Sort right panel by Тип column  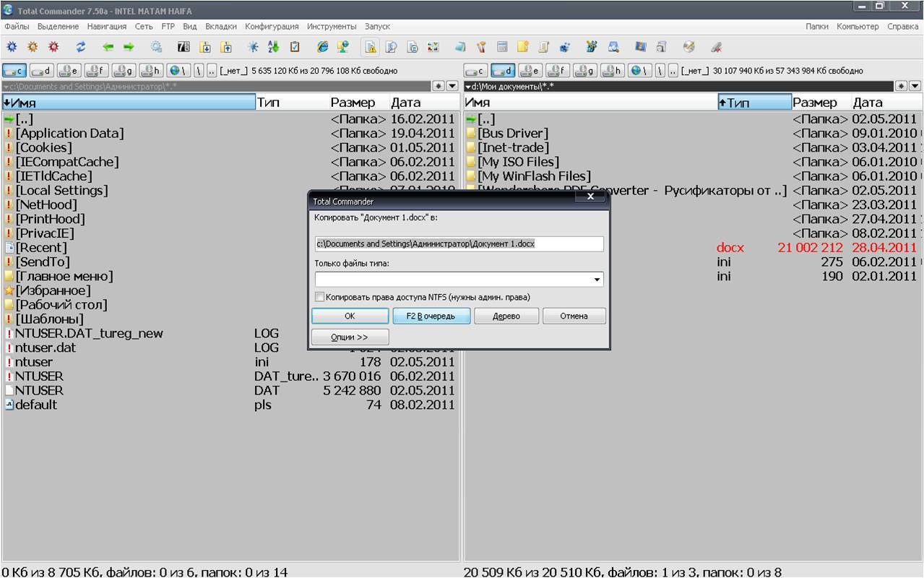pyautogui.click(x=754, y=103)
